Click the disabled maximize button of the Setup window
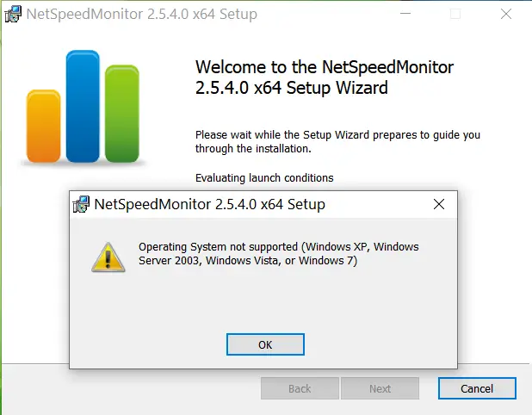The image size is (532, 415). click(x=455, y=14)
